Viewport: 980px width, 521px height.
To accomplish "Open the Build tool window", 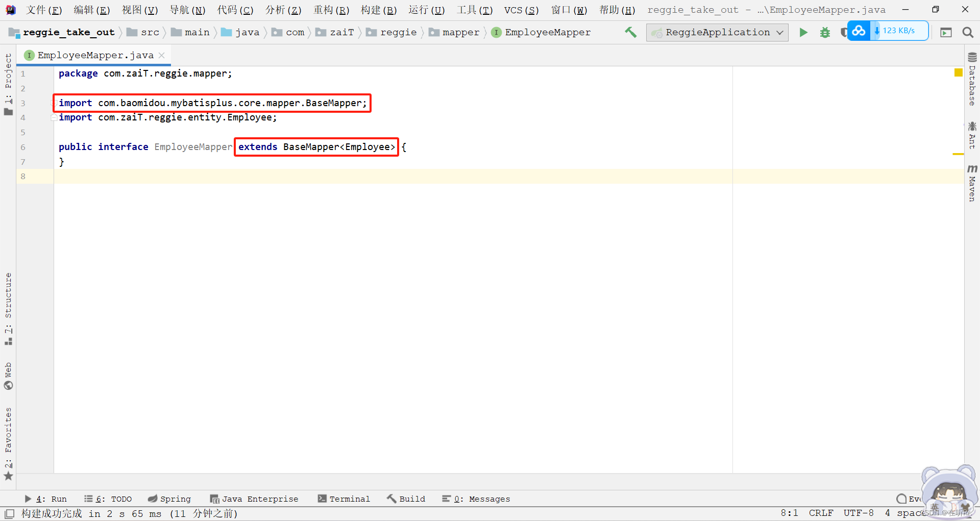I will (406, 499).
